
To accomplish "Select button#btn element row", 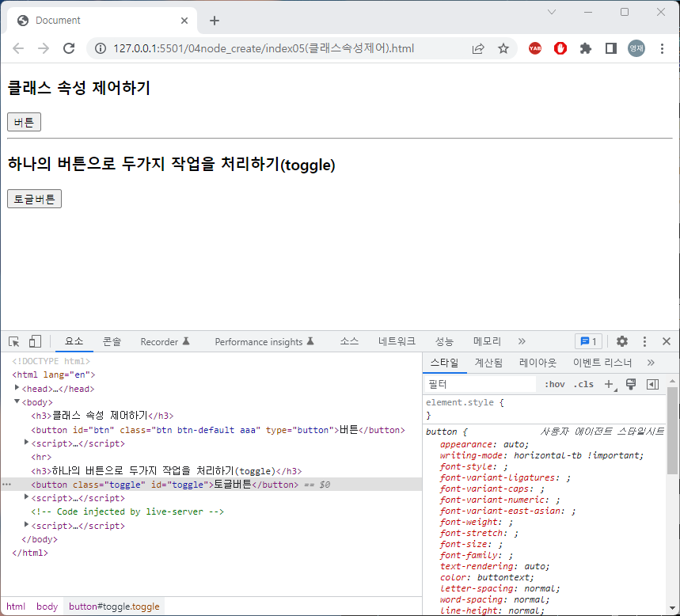I will pyautogui.click(x=211, y=430).
